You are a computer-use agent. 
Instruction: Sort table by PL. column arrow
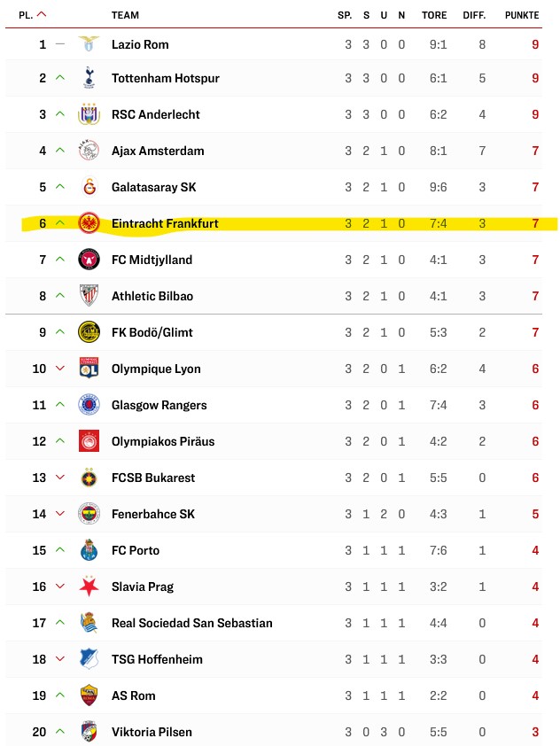click(42, 14)
